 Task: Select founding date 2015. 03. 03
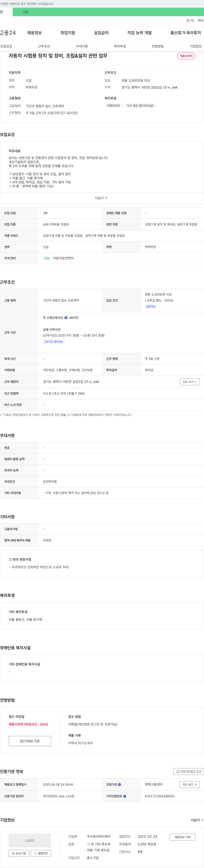(x=147, y=836)
